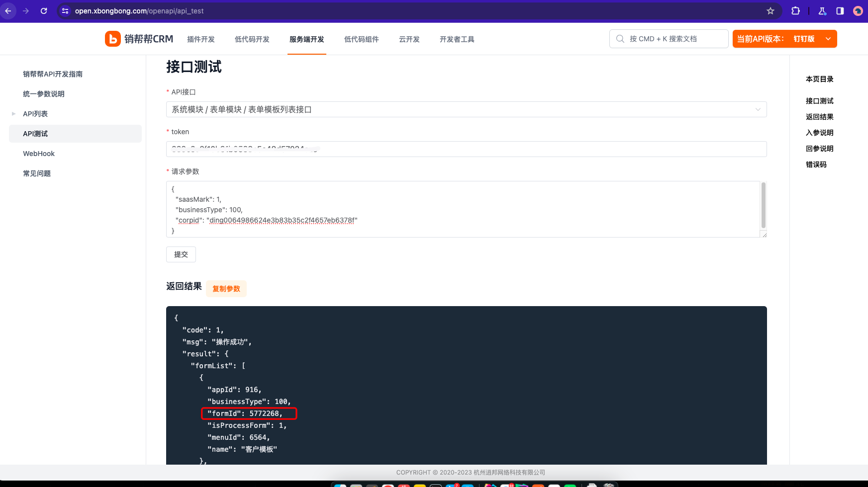Open the experiments beaker icon in the toolbar
This screenshot has width=868, height=487.
click(822, 10)
